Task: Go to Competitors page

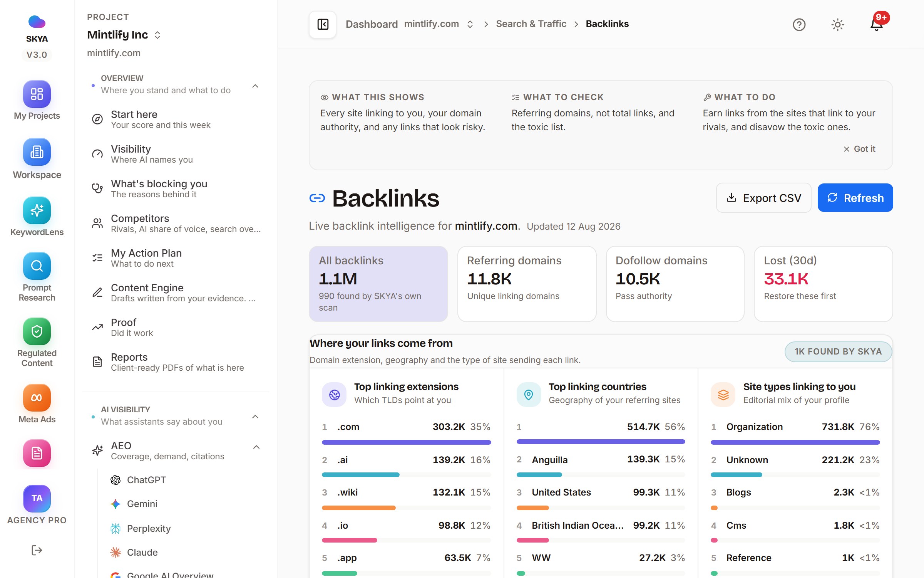Action: (x=176, y=223)
